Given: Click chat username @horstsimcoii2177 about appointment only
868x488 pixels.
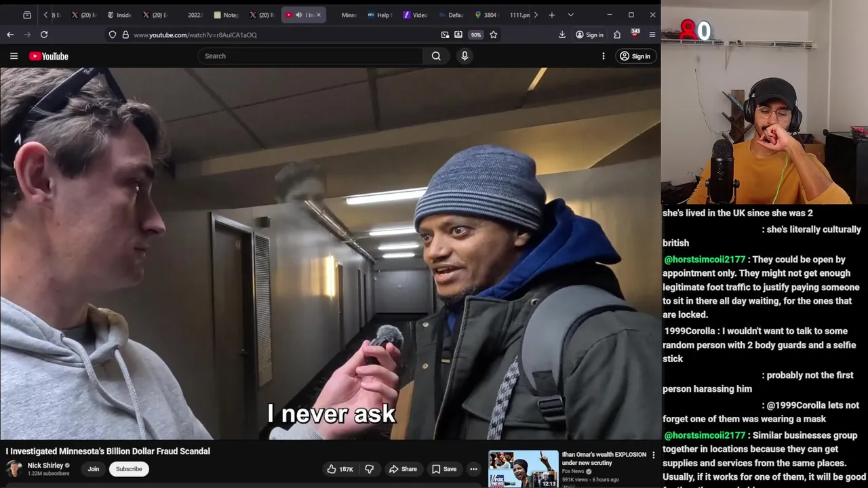Looking at the screenshot, I should 705,260.
